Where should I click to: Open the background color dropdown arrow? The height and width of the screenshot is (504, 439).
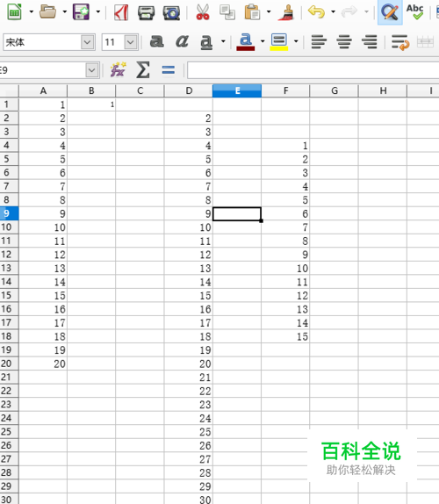click(x=296, y=41)
